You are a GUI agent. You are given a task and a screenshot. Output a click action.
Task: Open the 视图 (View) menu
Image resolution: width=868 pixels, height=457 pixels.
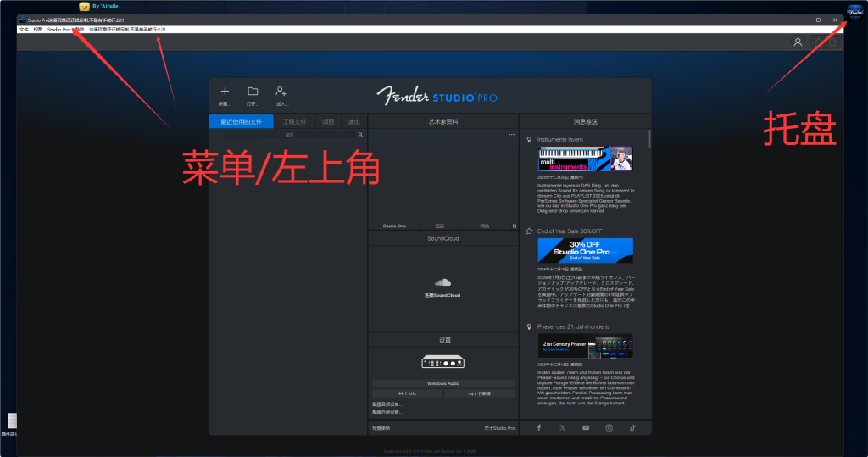pyautogui.click(x=37, y=30)
